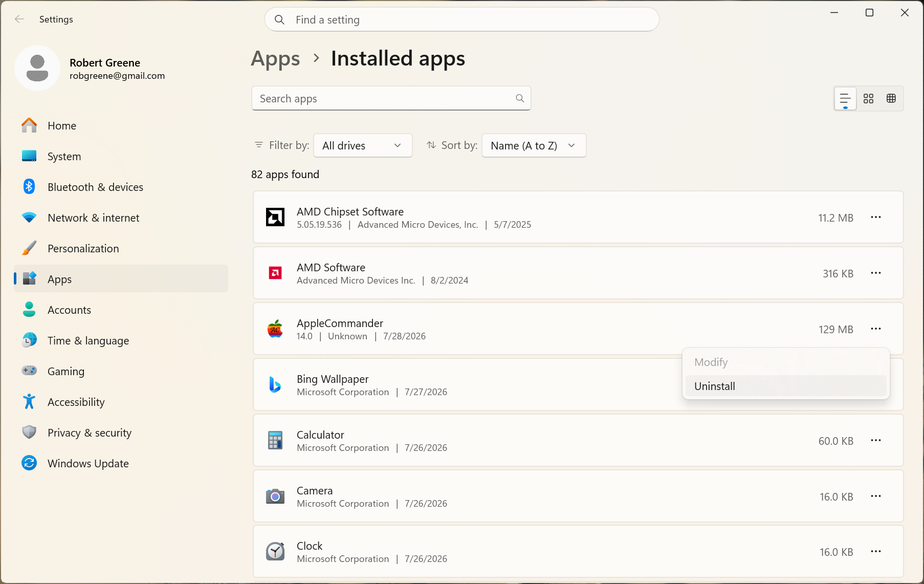Open Home in the sidebar
The image size is (924, 584).
pos(121,125)
